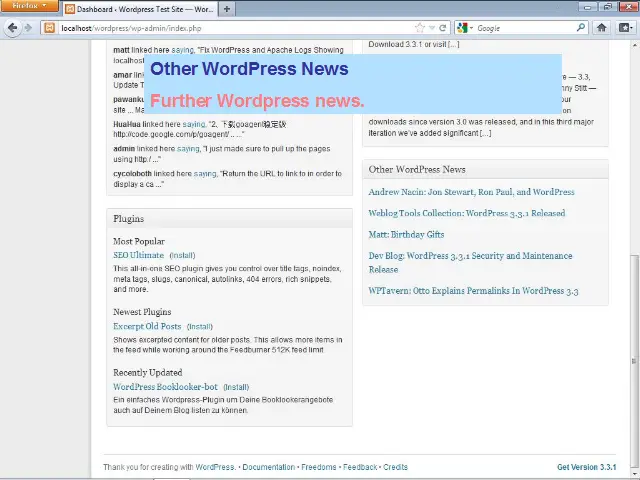Viewport: 640px width, 480px height.
Task: Click the site favicon in address bar
Action: [x=49, y=28]
